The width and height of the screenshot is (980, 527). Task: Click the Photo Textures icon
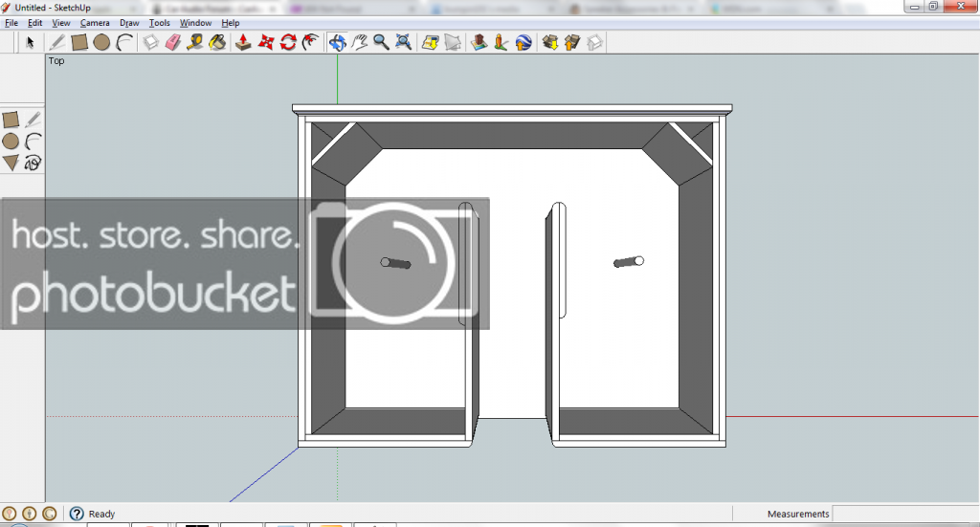pos(501,42)
